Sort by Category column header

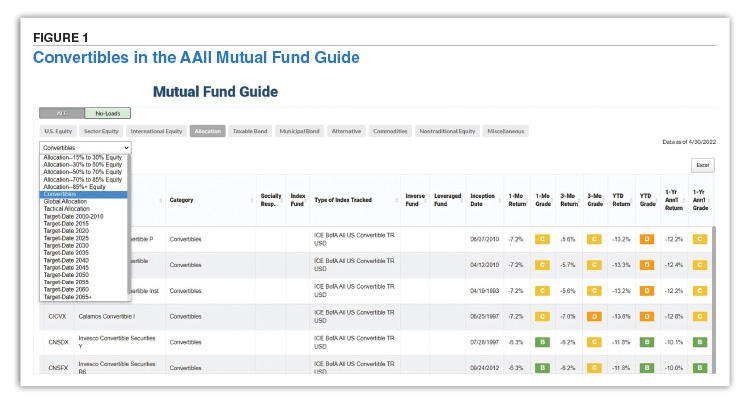211,200
